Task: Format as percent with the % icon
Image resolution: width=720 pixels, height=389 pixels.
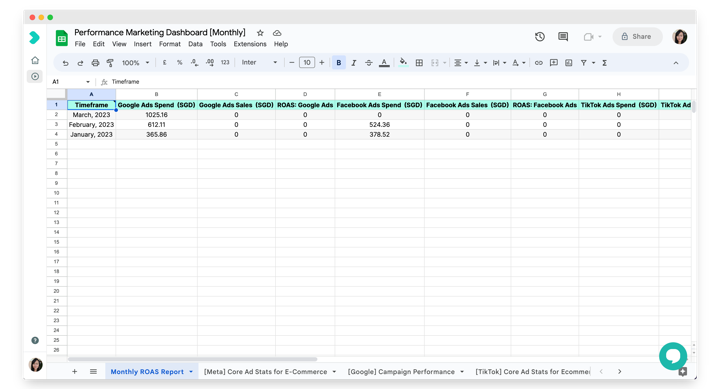Action: coord(180,63)
